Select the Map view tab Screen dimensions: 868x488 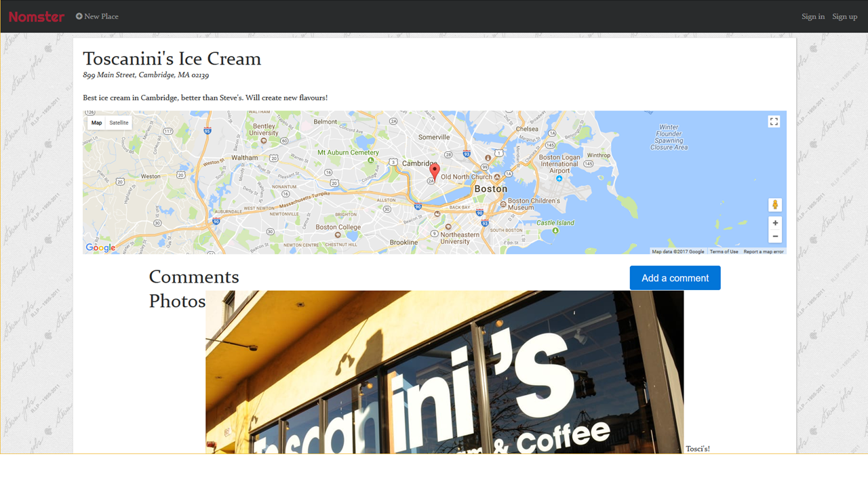click(x=97, y=123)
